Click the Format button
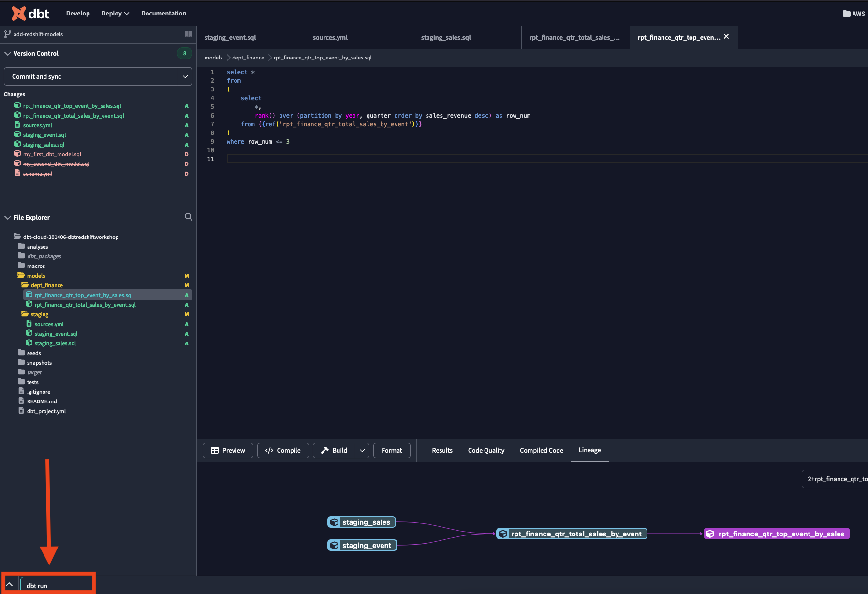The width and height of the screenshot is (868, 594). [x=391, y=450]
